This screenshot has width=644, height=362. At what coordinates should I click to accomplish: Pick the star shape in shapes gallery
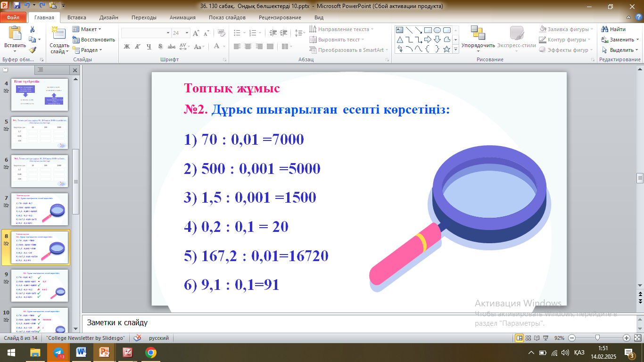(446, 49)
